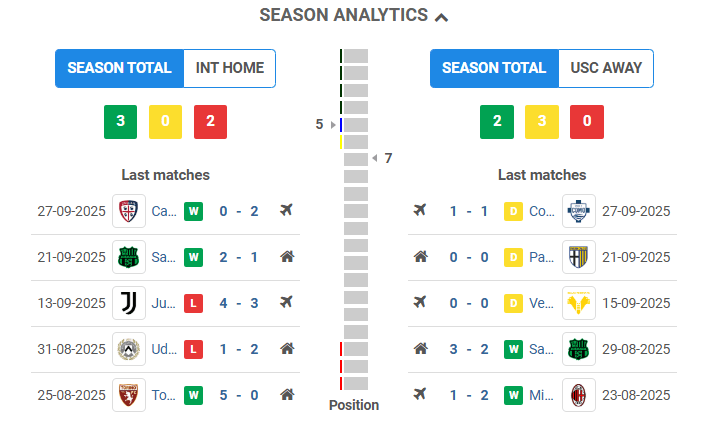The image size is (717, 425).
Task: Click the red 2 losses badge
Action: (210, 122)
